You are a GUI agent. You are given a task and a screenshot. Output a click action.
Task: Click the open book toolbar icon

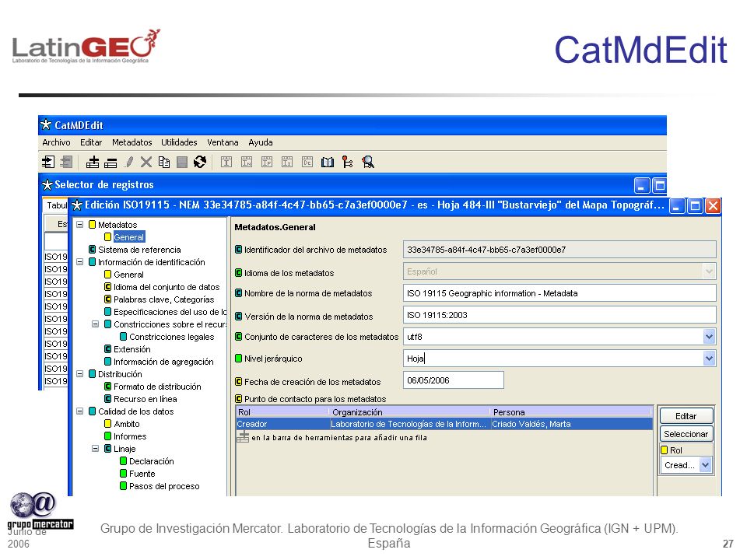coord(328,163)
